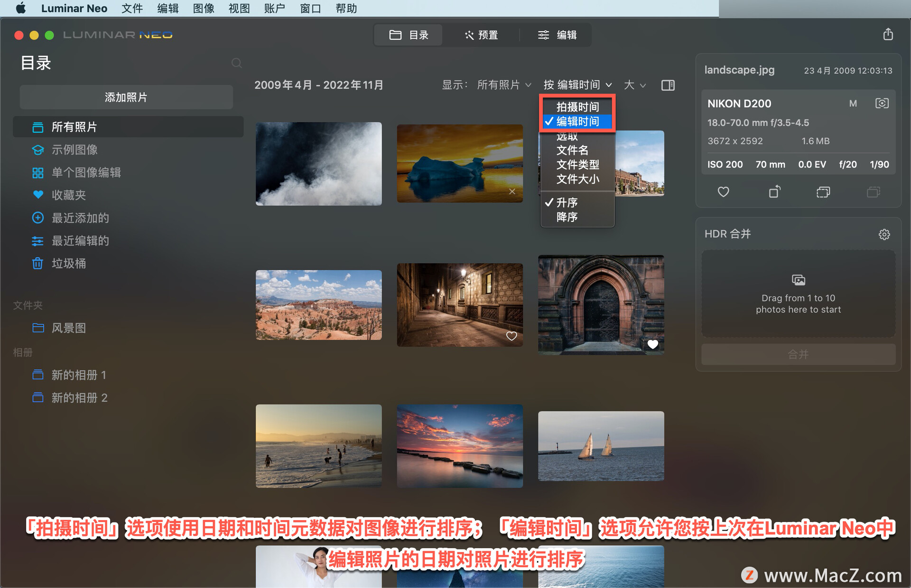Toggle favorite heart on arched door photo
This screenshot has height=588, width=911.
click(x=653, y=344)
